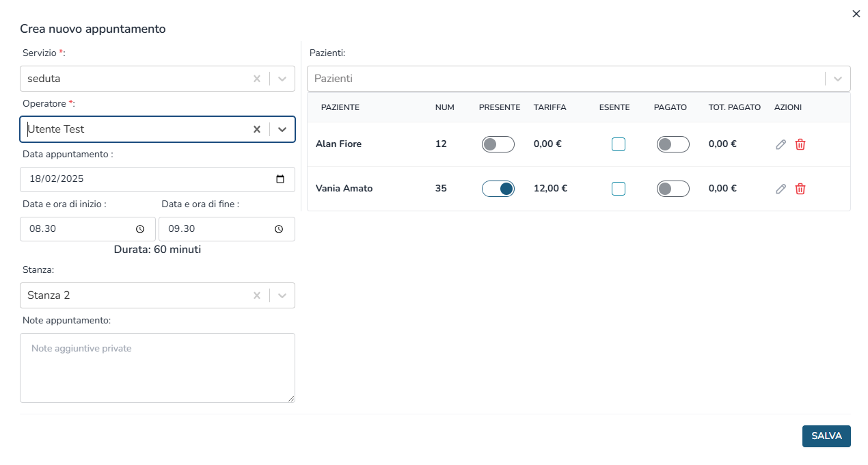Check Esente box for Alan Fiore
The width and height of the screenshot is (868, 465).
(619, 144)
